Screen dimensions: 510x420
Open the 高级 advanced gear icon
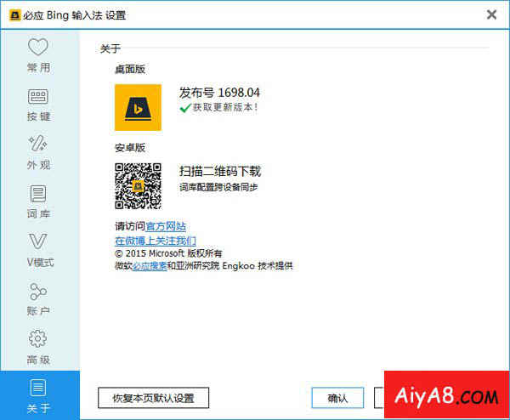pos(38,338)
